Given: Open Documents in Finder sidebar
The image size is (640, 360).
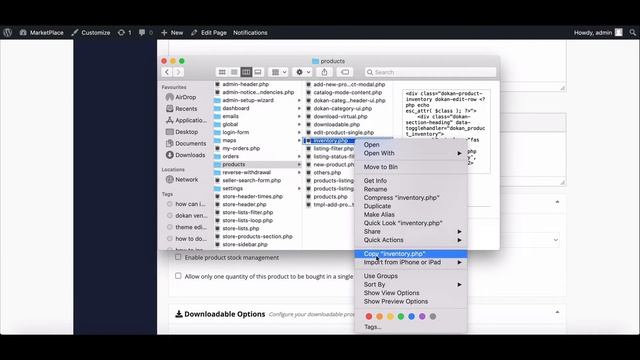Looking at the screenshot, I should 186,143.
